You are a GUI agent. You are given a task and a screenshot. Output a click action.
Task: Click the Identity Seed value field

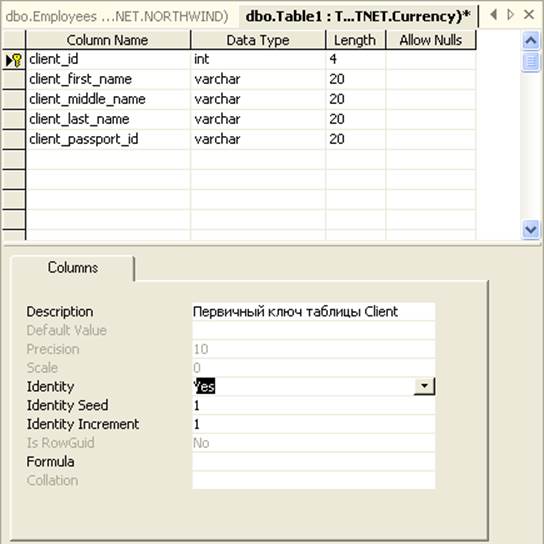[x=313, y=405]
